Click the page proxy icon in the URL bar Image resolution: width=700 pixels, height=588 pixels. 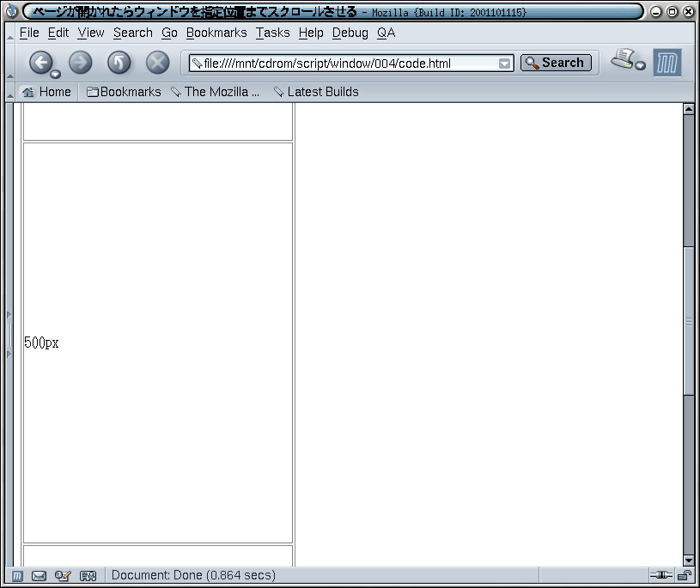197,64
